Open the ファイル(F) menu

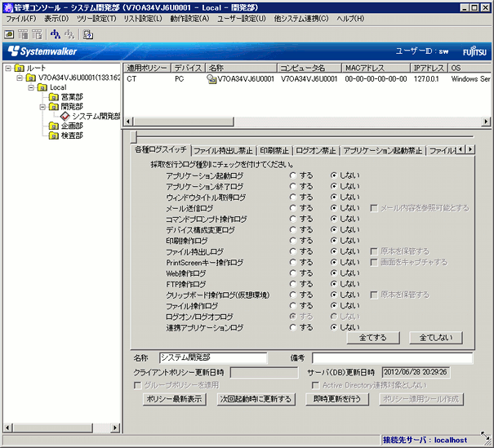point(21,19)
